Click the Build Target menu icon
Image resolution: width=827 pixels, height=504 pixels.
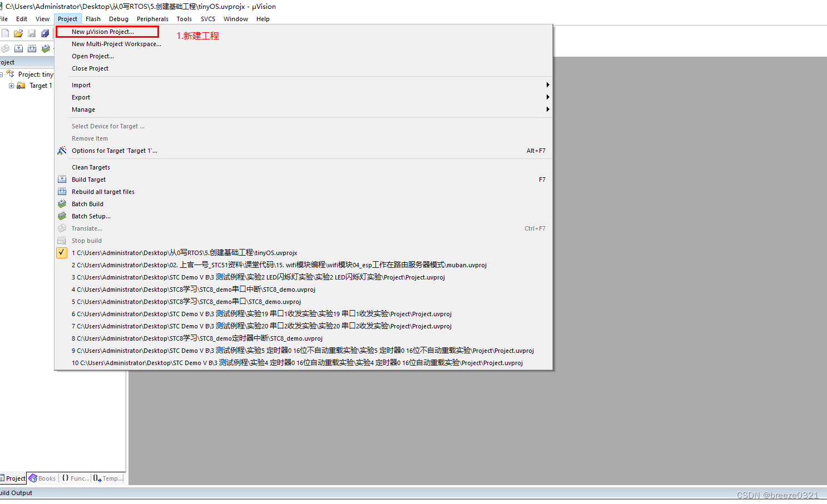tap(62, 179)
